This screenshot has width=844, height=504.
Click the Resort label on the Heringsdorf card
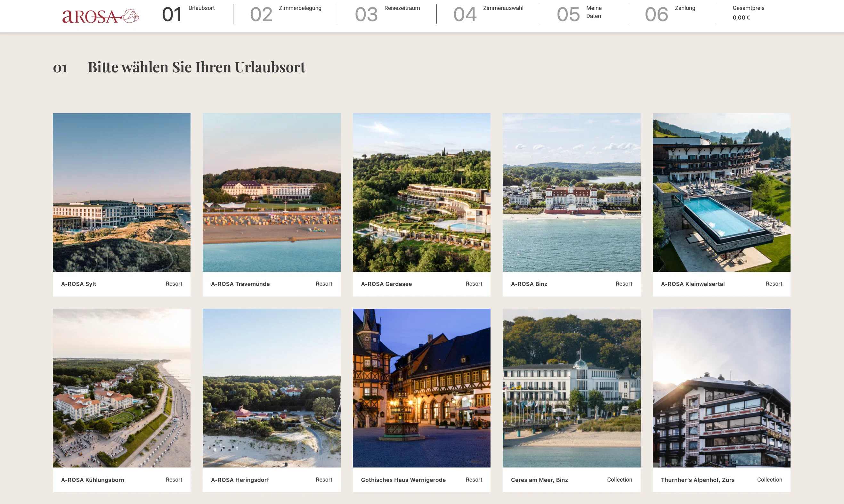pos(324,480)
